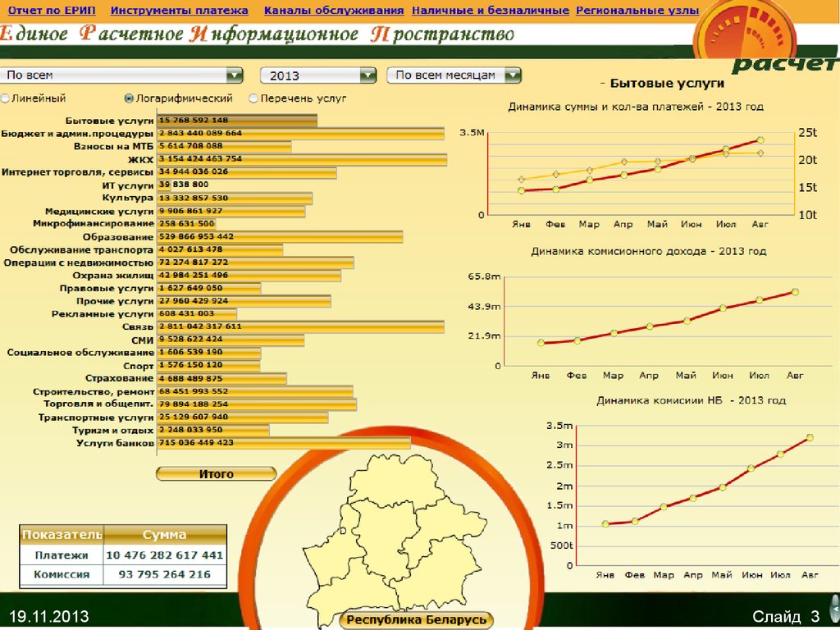
Task: Select the Линейный radio button
Action: tap(6, 98)
